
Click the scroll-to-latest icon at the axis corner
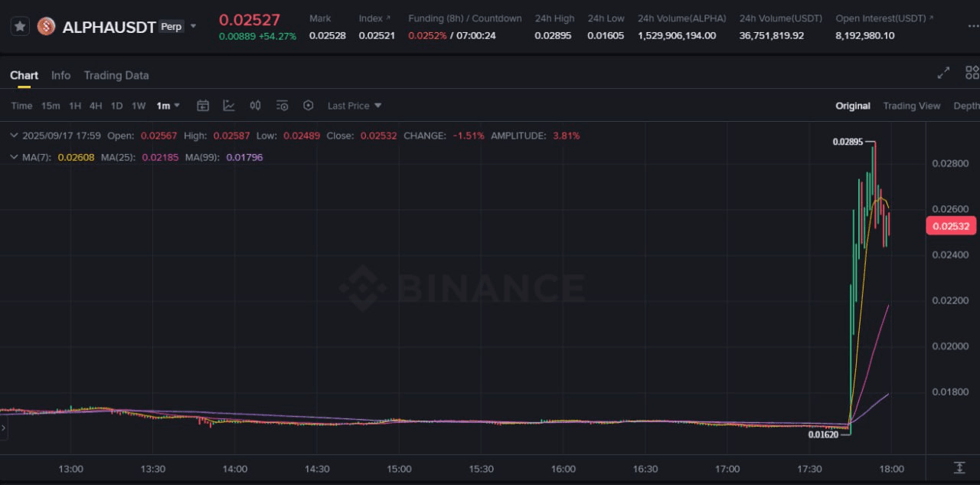(x=959, y=467)
